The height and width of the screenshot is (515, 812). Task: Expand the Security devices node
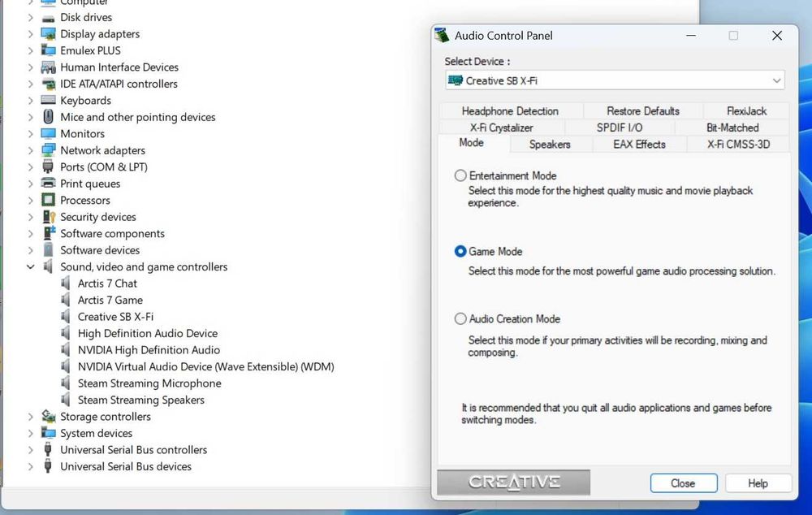[x=31, y=217]
